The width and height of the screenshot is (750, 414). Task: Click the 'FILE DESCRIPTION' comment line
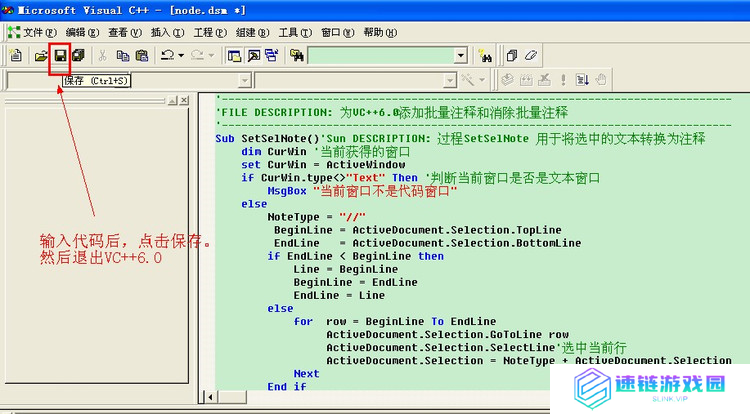(392, 113)
